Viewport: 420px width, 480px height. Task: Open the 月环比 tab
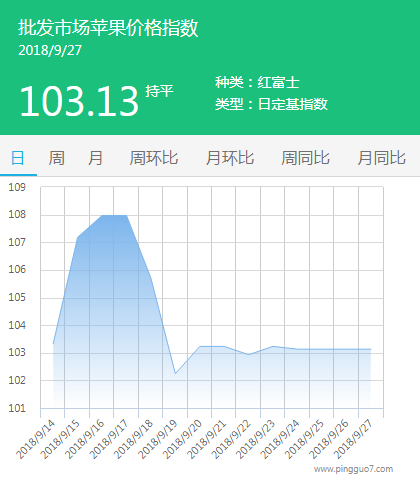(230, 158)
